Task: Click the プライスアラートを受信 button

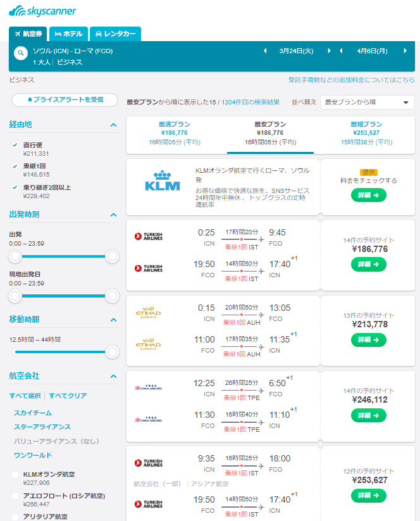Action: point(65,99)
